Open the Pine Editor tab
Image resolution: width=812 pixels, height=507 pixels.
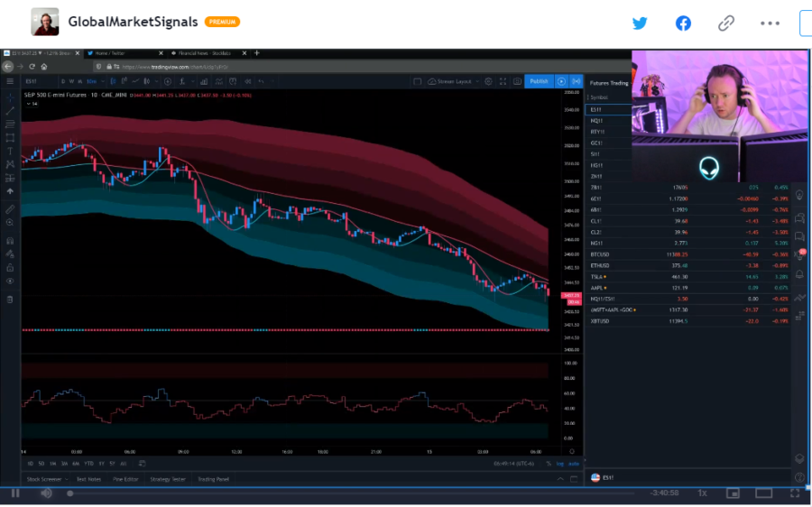click(125, 480)
